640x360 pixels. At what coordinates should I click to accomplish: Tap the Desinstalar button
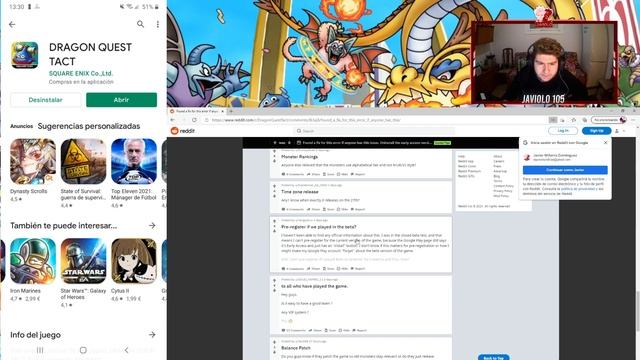tap(45, 100)
